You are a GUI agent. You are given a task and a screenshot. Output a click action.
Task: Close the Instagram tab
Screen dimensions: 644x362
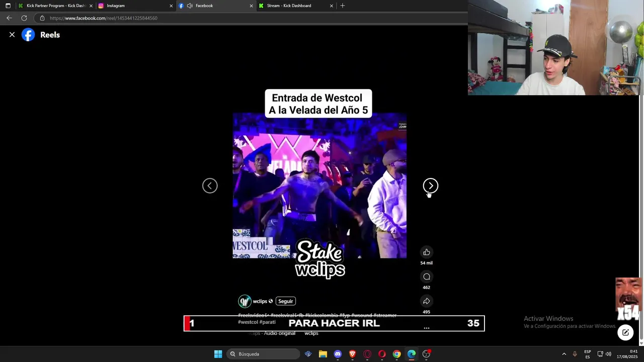pyautogui.click(x=171, y=6)
